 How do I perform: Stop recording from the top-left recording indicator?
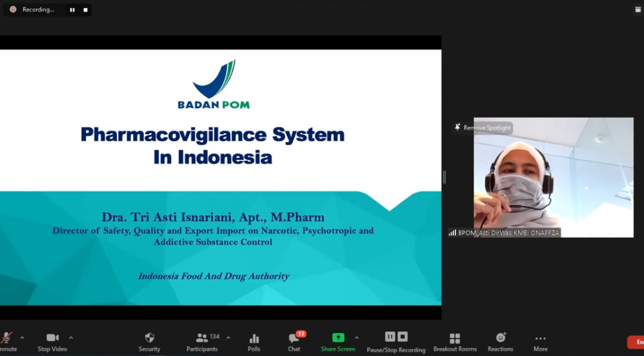(x=85, y=10)
